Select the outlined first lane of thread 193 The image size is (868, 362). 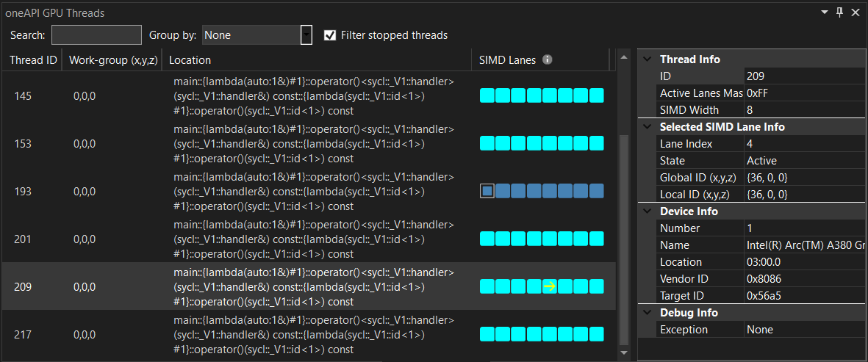(x=487, y=191)
